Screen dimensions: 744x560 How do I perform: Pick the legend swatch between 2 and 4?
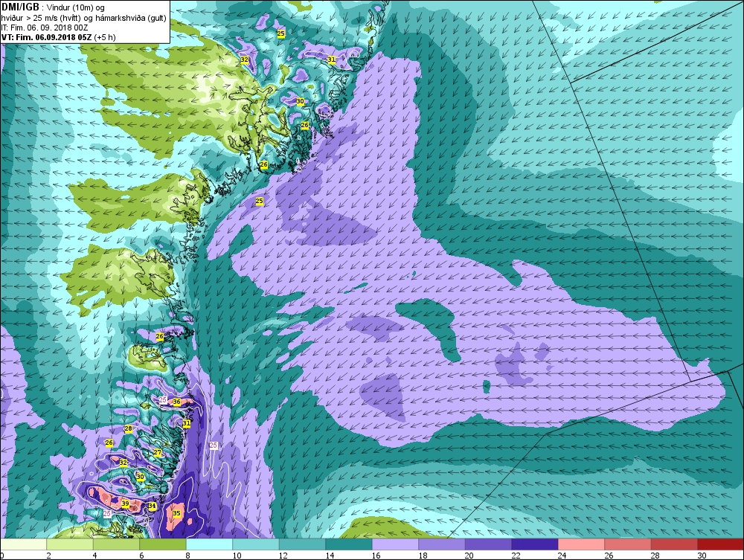70,544
